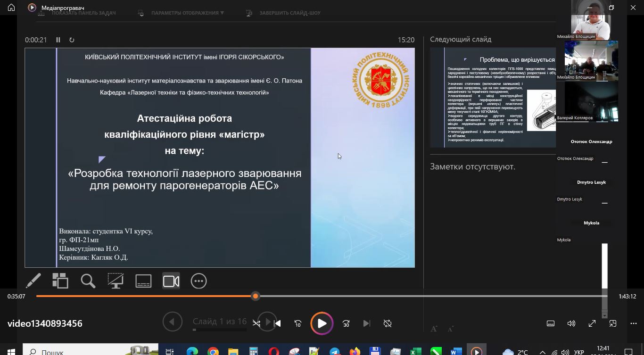Skip back 10 seconds
Image resolution: width=644 pixels, height=355 pixels.
(x=298, y=323)
